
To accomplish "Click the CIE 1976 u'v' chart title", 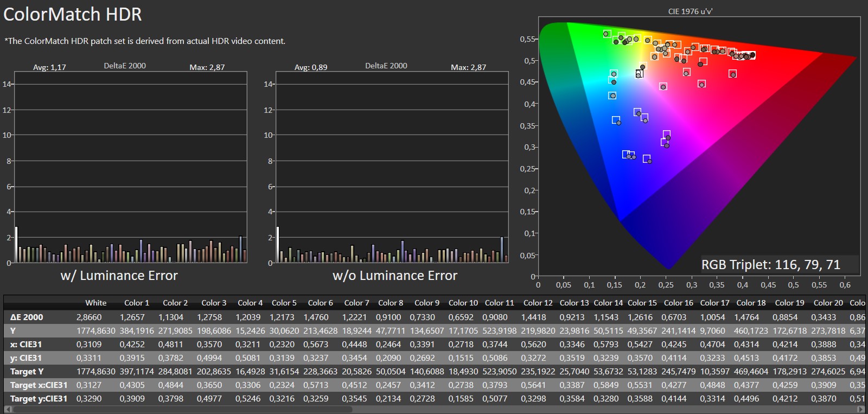I will coord(690,11).
